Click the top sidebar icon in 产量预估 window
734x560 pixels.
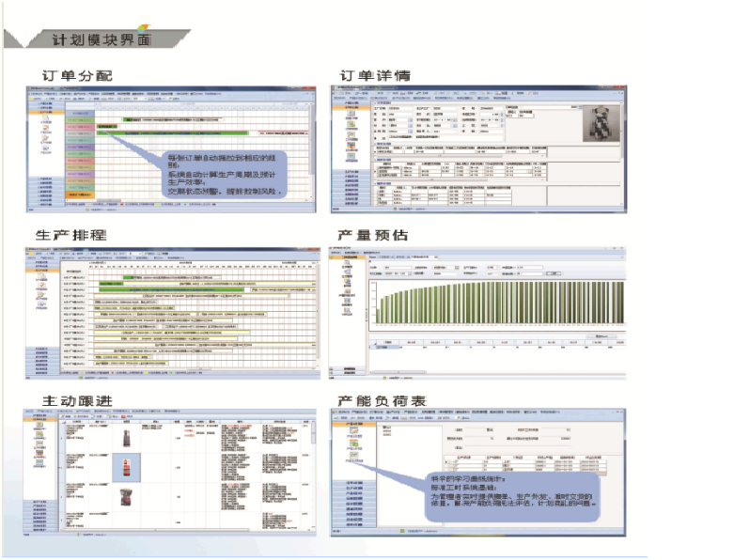[x=350, y=266]
